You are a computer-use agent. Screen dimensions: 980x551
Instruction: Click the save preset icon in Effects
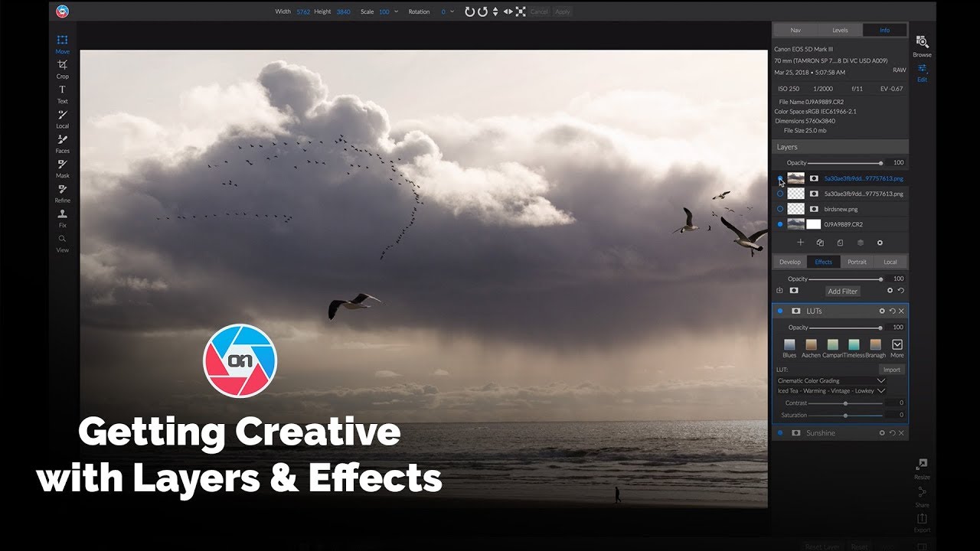click(x=779, y=291)
